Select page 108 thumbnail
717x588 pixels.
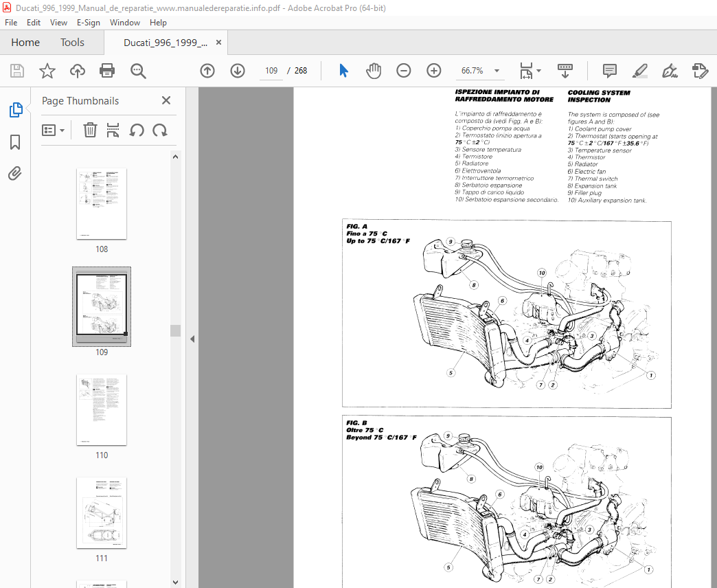point(102,204)
